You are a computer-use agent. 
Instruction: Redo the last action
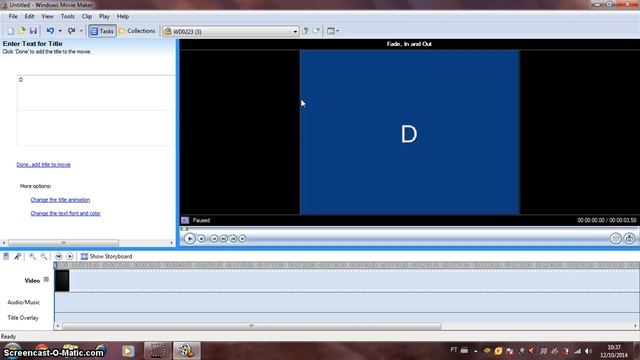[71, 31]
